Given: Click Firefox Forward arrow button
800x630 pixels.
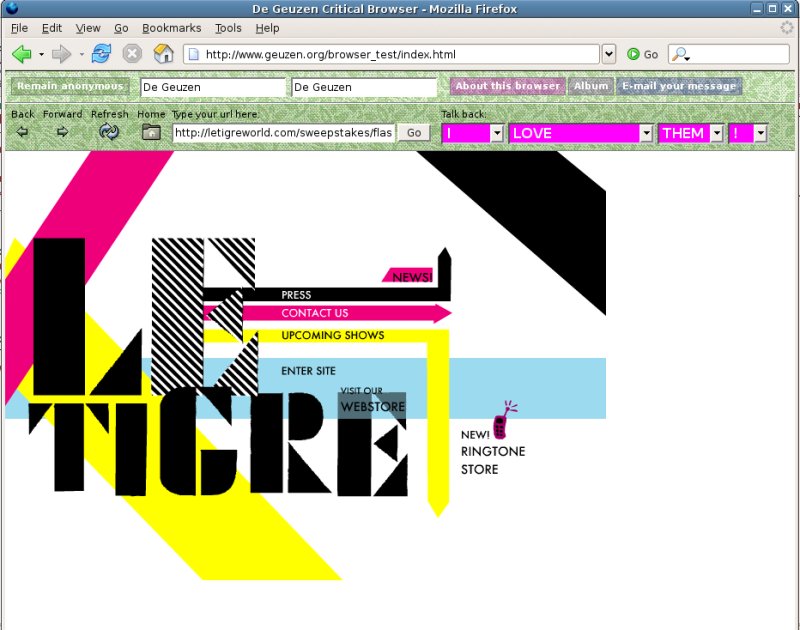Looking at the screenshot, I should 61,54.
